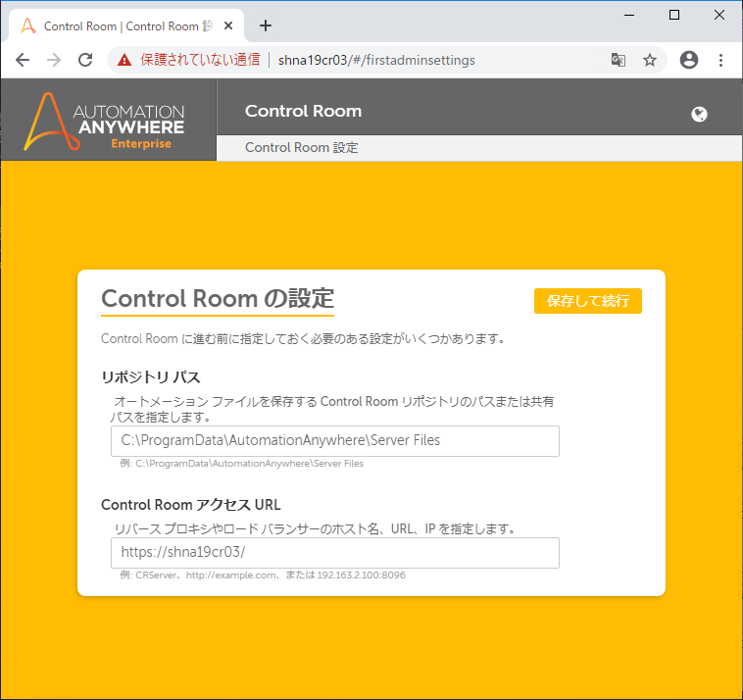Select the Control Room browser tab
This screenshot has height=700, width=743.
(126, 25)
